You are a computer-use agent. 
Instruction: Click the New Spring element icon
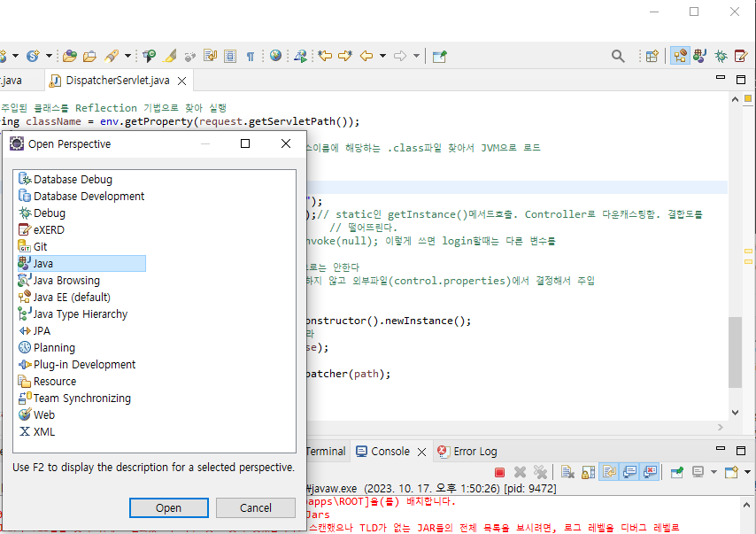tap(33, 56)
